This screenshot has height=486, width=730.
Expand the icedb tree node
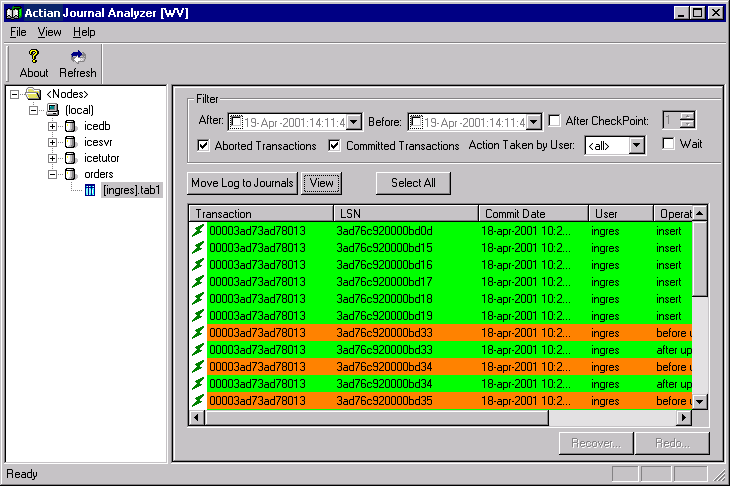tap(52, 126)
